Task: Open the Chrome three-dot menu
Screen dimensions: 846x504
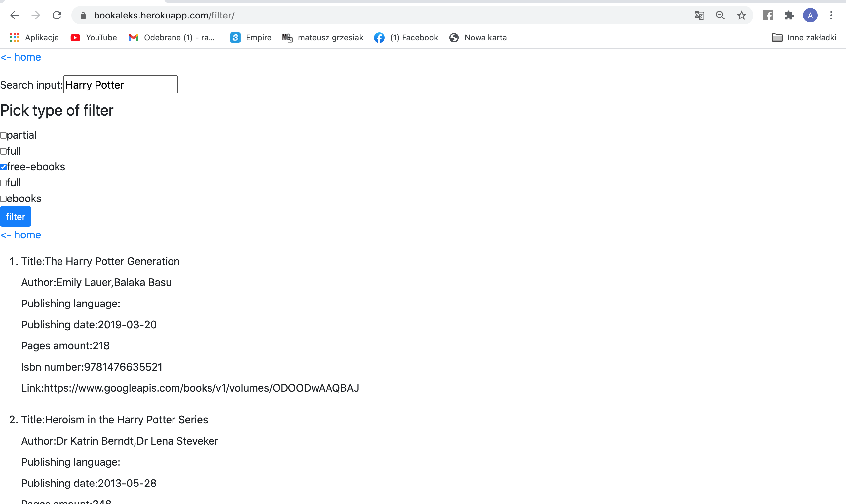Action: click(x=831, y=15)
